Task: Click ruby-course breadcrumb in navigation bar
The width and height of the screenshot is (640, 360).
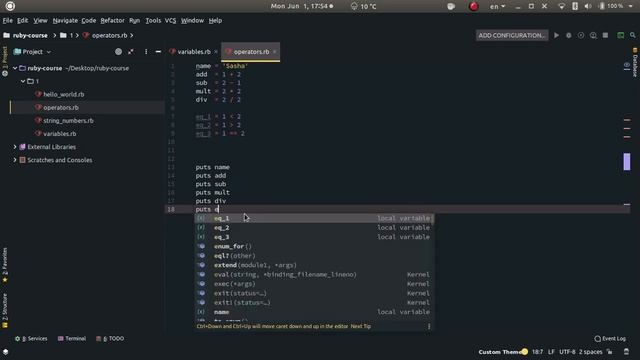Action: (x=30, y=36)
